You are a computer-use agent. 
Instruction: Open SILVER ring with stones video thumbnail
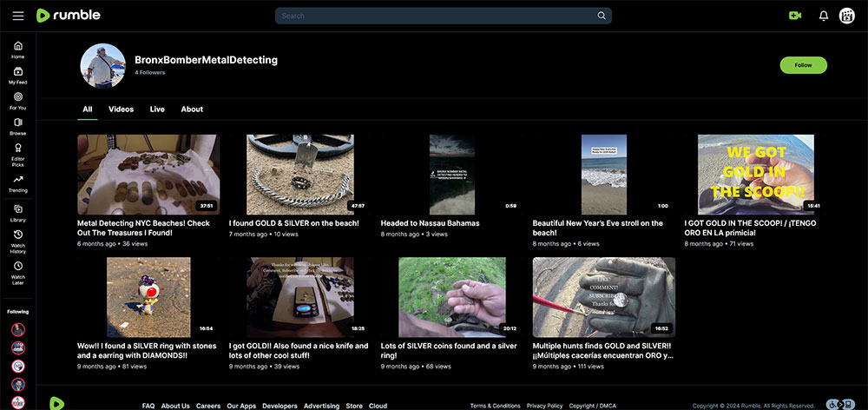pyautogui.click(x=148, y=298)
